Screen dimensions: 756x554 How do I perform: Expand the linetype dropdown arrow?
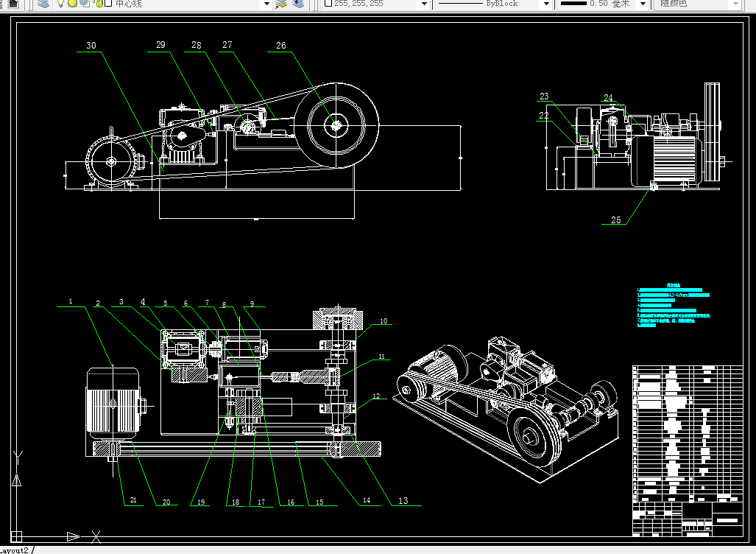546,4
